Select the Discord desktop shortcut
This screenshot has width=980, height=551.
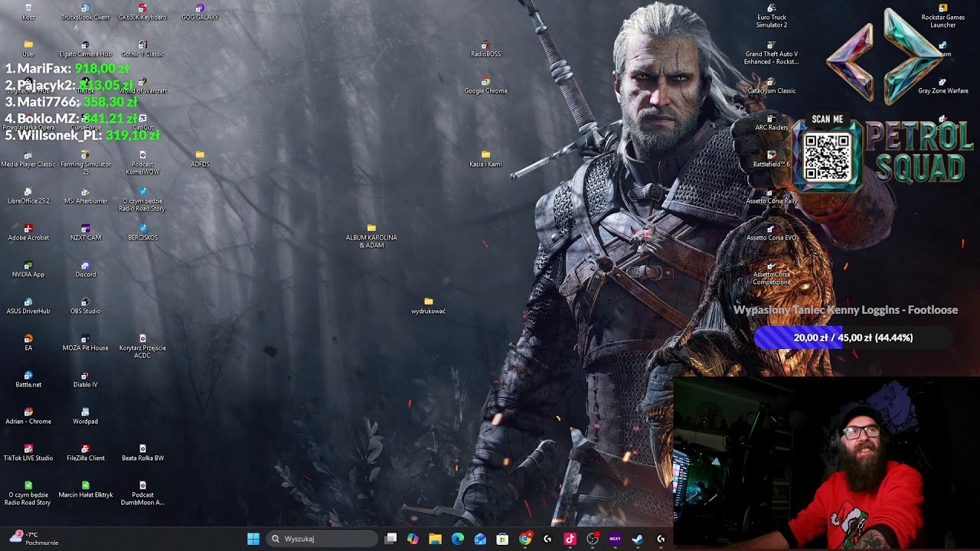tap(85, 269)
